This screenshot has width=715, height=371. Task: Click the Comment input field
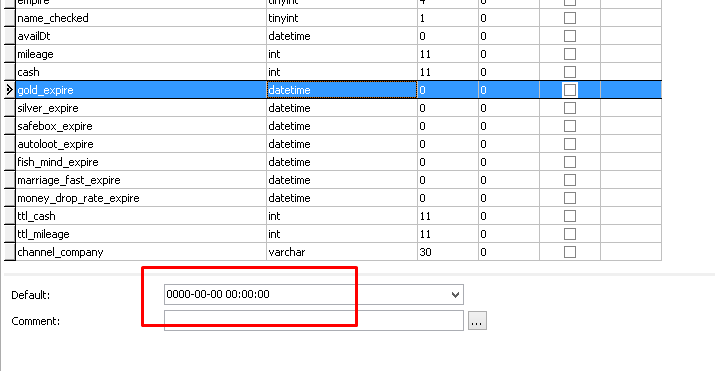pyautogui.click(x=314, y=320)
